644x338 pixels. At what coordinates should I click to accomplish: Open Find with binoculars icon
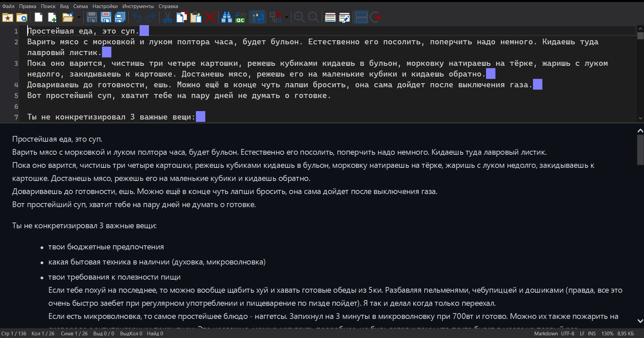pos(227,17)
